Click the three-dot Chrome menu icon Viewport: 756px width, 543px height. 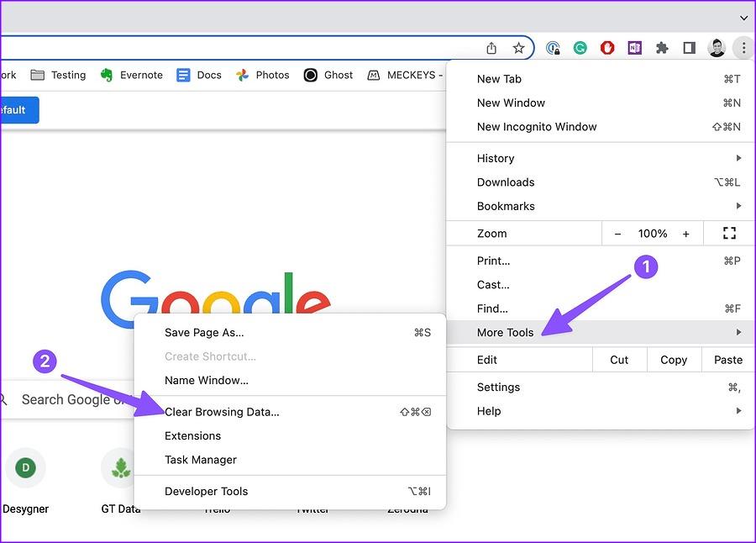click(743, 48)
